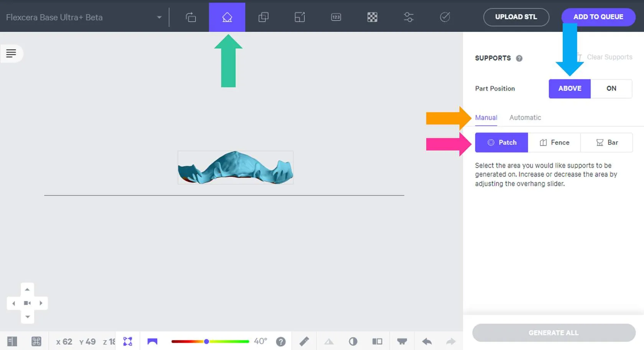
Task: Select the ruler measure tool
Action: tap(304, 341)
